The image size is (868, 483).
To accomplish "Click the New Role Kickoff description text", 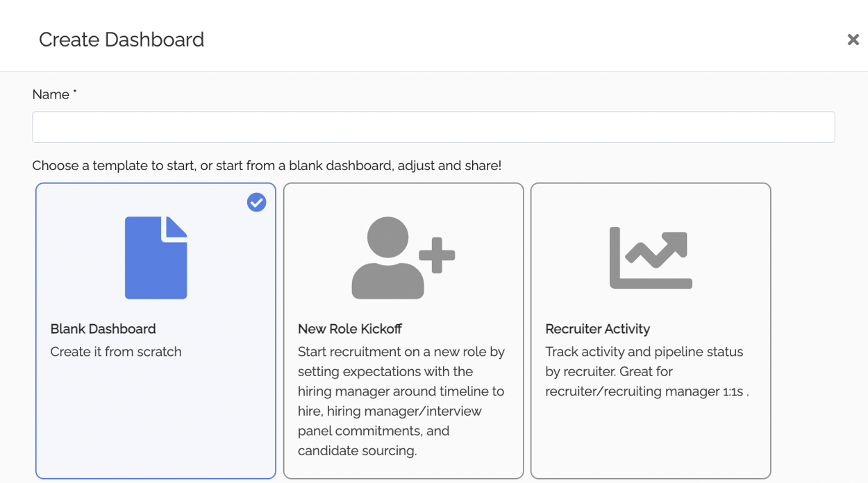I will coord(403,391).
